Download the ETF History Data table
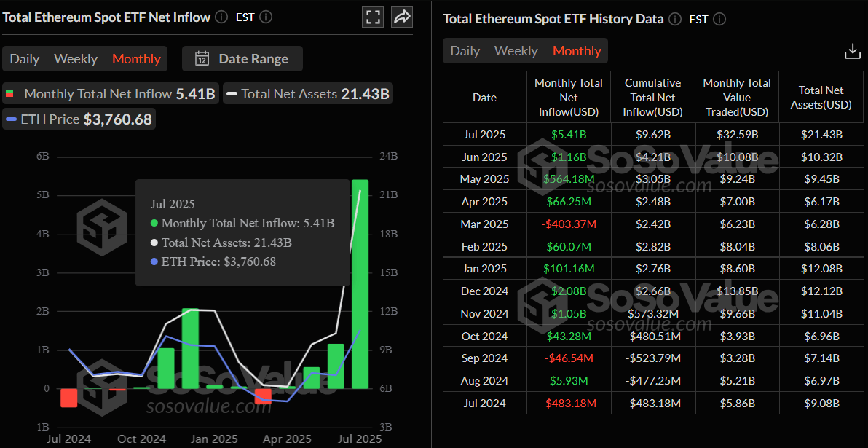Viewport: 868px width, 448px height. [x=852, y=50]
